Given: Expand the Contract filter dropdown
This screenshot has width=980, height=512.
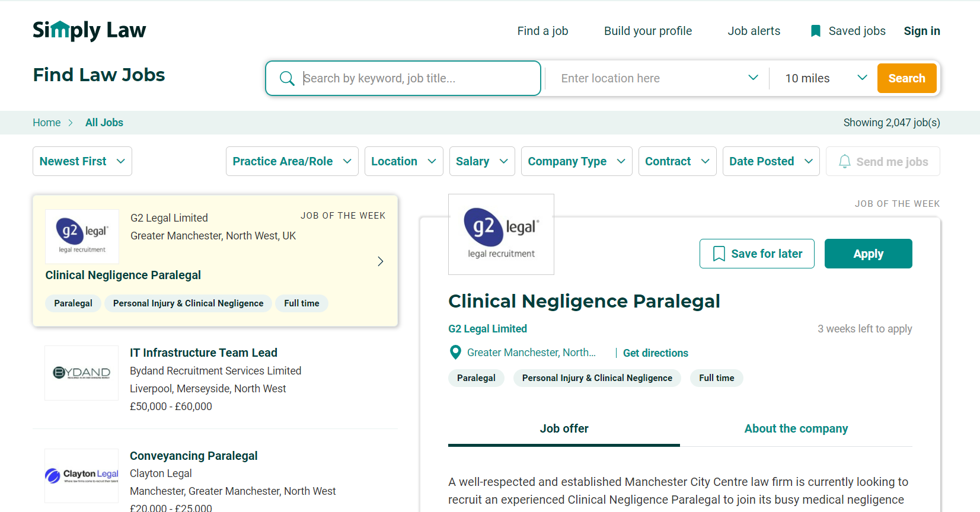Looking at the screenshot, I should click(x=677, y=161).
